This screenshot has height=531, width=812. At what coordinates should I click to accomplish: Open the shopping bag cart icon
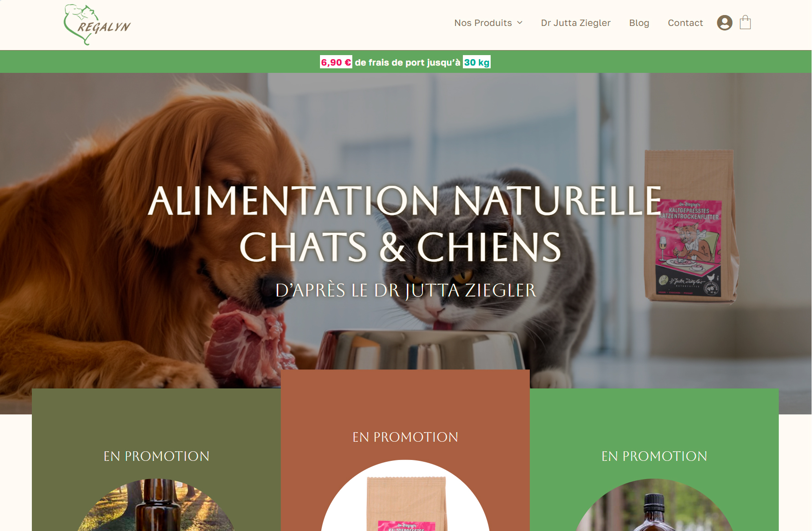(745, 22)
